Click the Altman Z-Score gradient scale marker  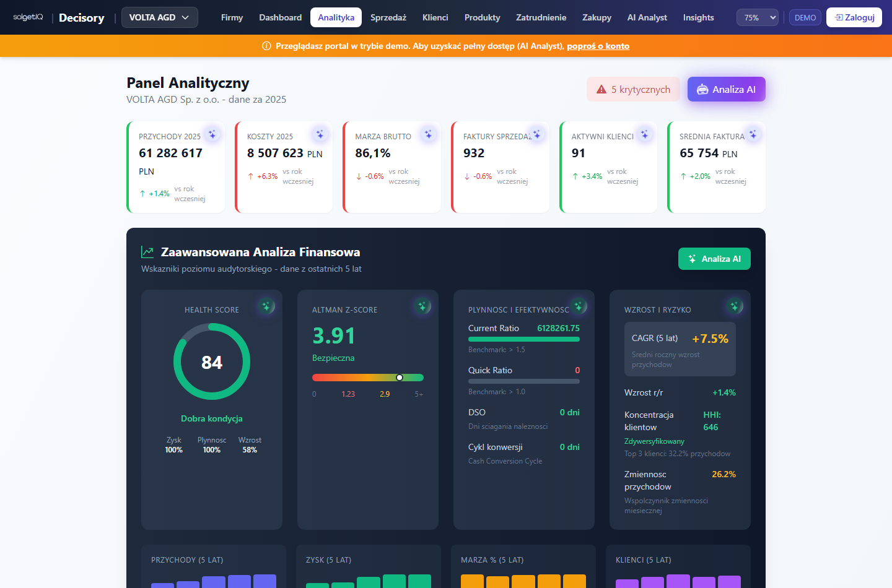[400, 378]
